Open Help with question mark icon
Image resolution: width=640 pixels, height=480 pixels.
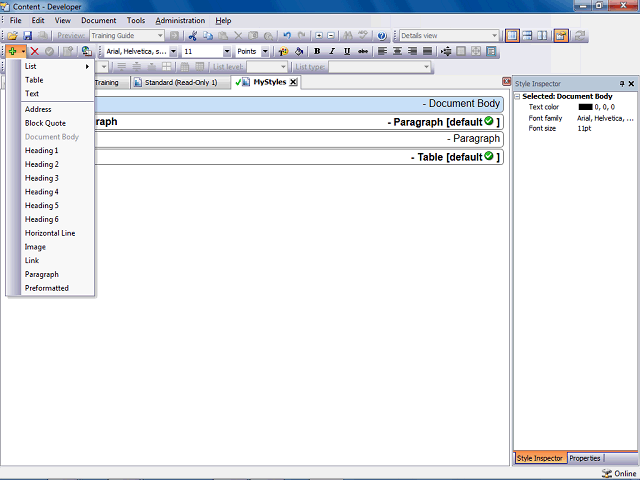(x=382, y=36)
